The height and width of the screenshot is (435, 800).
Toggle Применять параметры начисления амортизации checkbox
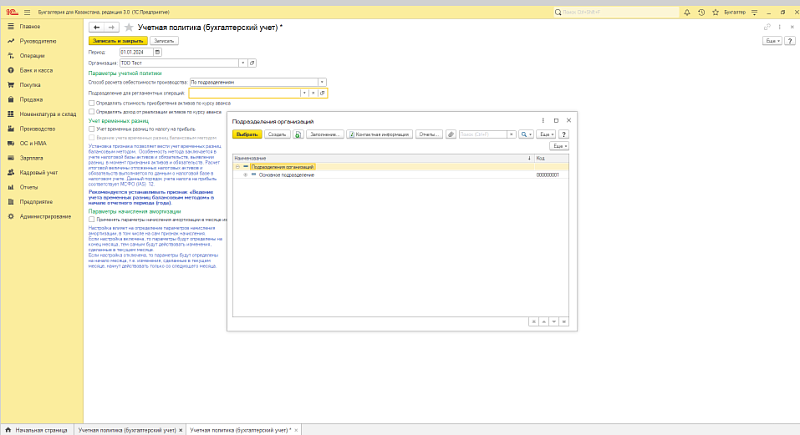(x=92, y=219)
